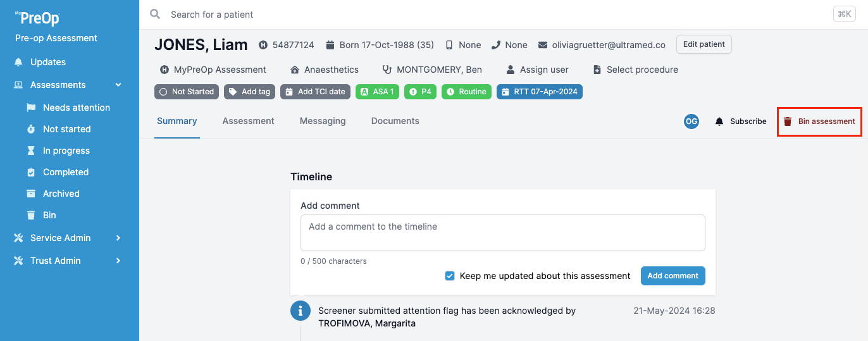The width and height of the screenshot is (868, 341).
Task: Open the Bin trash icon in sidebar
Action: (x=31, y=215)
